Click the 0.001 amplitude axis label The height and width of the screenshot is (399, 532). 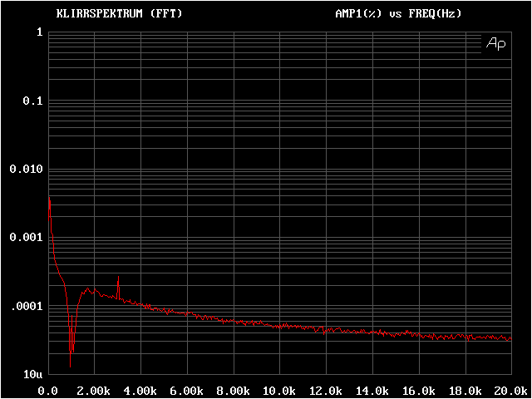pyautogui.click(x=26, y=238)
